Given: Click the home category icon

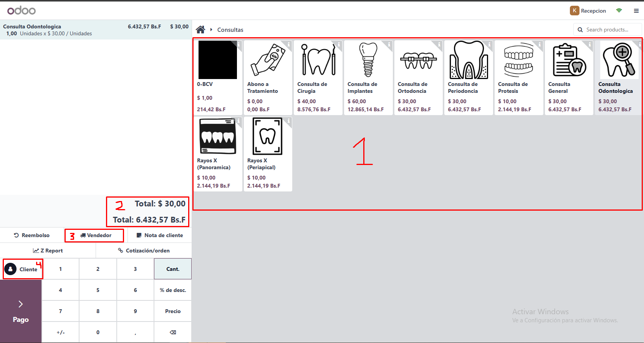Looking at the screenshot, I should pyautogui.click(x=200, y=30).
